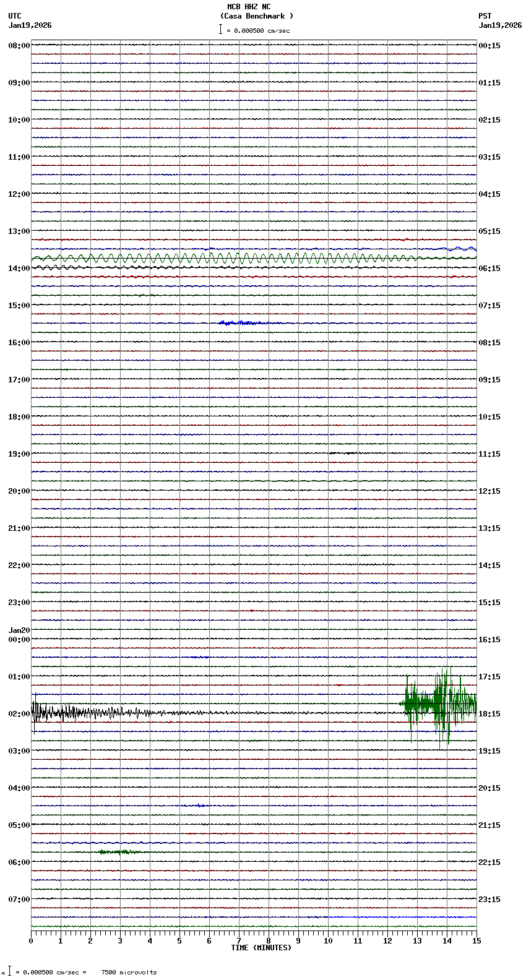This screenshot has height=980, width=526.
Task: Click the PST time label '18:15'
Action: pos(489,714)
